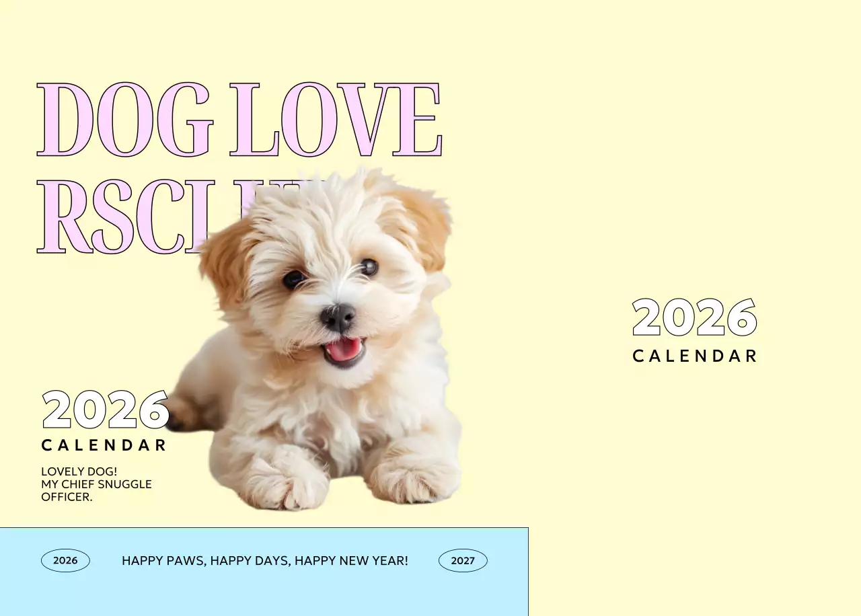The image size is (861, 616).
Task: Select the puppy photo
Action: [315, 338]
